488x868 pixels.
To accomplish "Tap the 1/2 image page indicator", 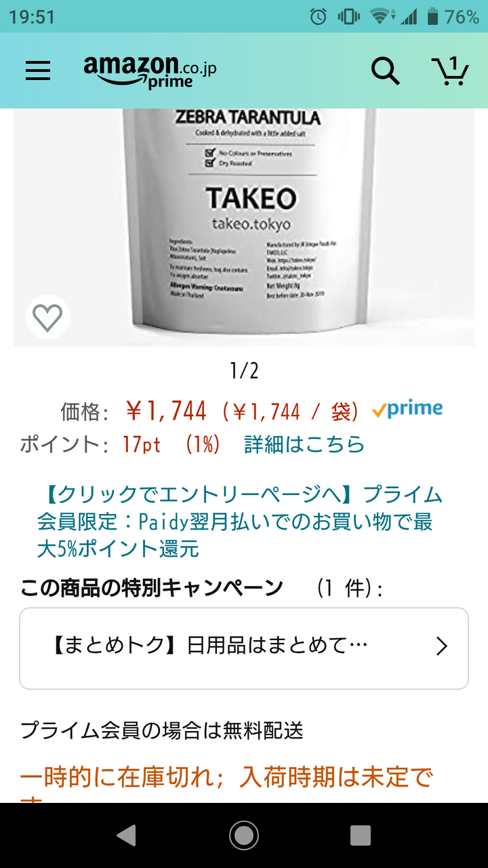I will [244, 371].
